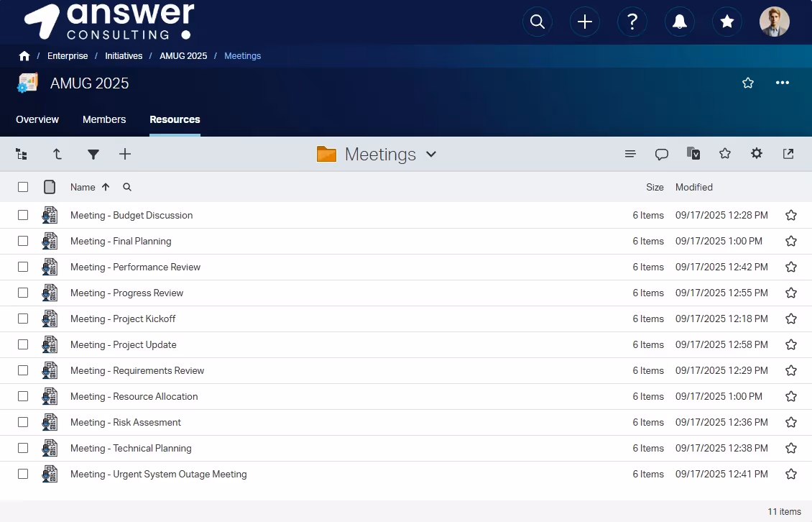812x522 pixels.
Task: Go to the home breadcrumb icon
Action: pyautogui.click(x=24, y=56)
